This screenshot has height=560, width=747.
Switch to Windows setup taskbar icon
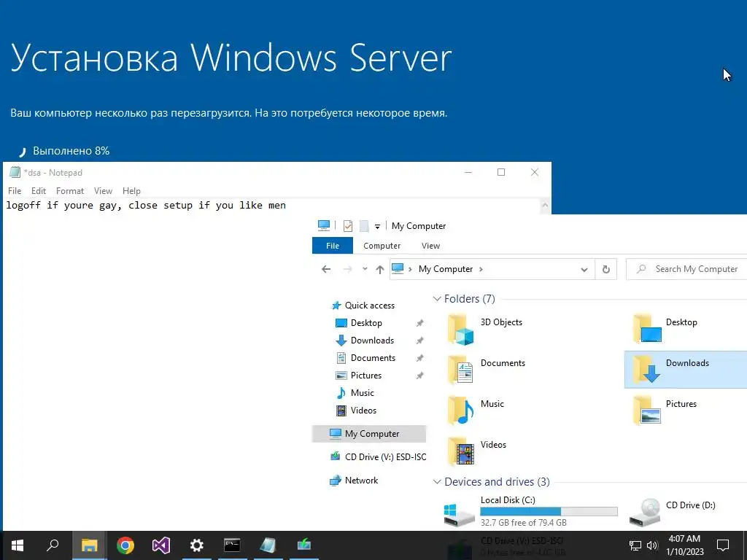[x=303, y=545]
